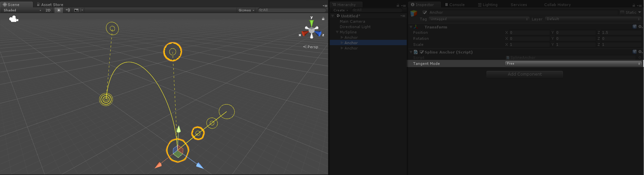Disable the Spline Anchor script checkbox

coord(422,52)
